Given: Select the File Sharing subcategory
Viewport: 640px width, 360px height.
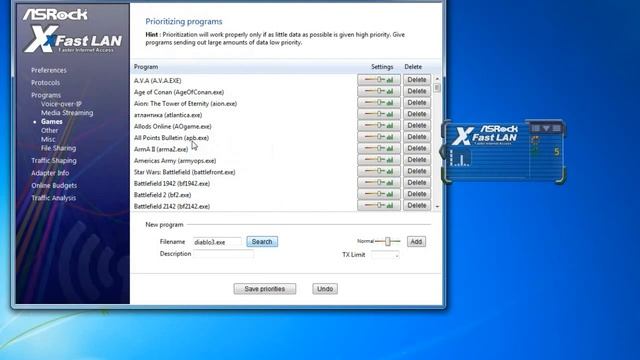Looking at the screenshot, I should pos(58,148).
